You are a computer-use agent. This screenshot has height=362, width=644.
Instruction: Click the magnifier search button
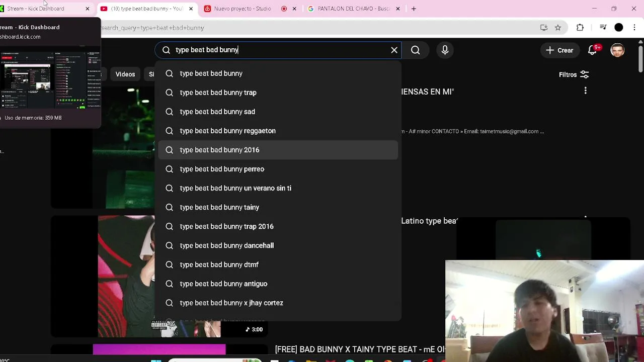click(x=416, y=50)
